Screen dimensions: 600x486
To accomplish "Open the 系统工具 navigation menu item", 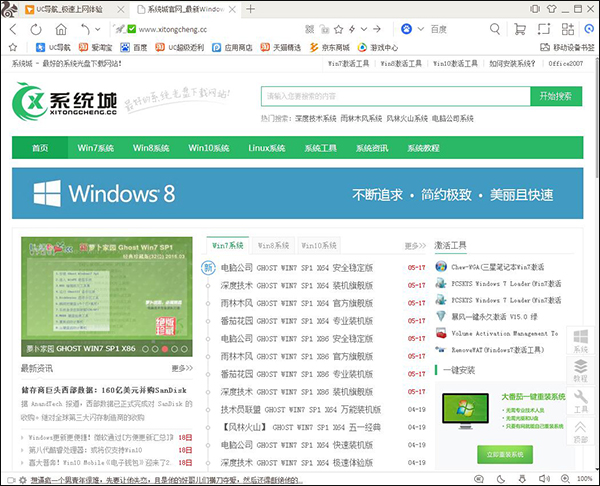I will click(x=320, y=148).
